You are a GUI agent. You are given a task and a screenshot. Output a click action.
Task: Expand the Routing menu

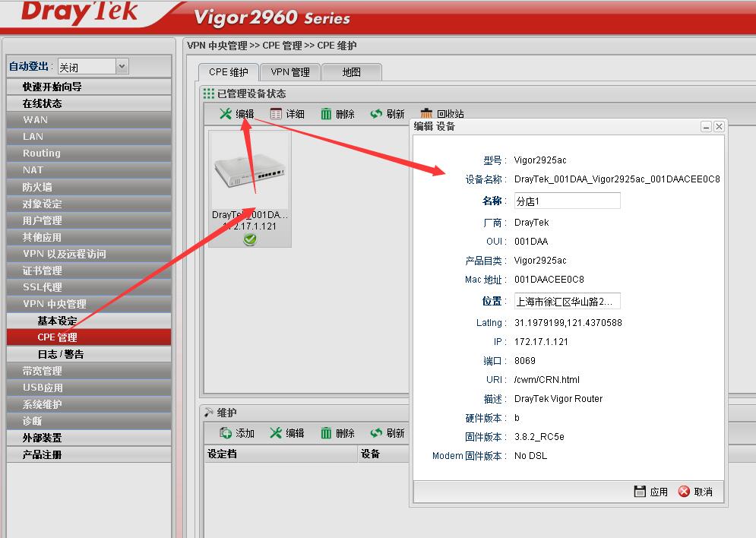point(89,153)
